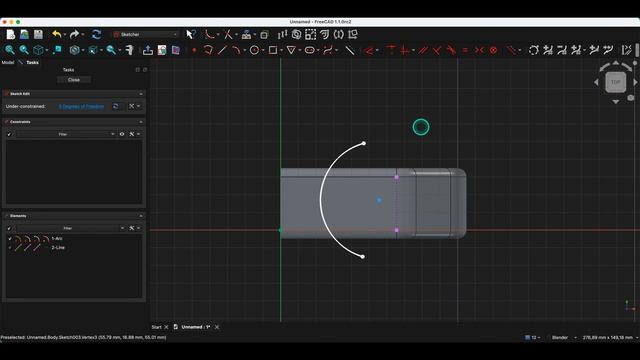Activate the What's This help pointer
Image resolution: width=640 pixels, height=360 pixels.
(x=191, y=34)
